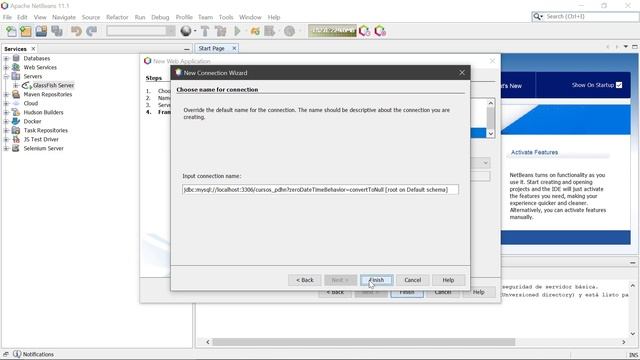Click the New Project toolbar icon
Image resolution: width=640 pixels, height=360 pixels.
(x=26, y=31)
